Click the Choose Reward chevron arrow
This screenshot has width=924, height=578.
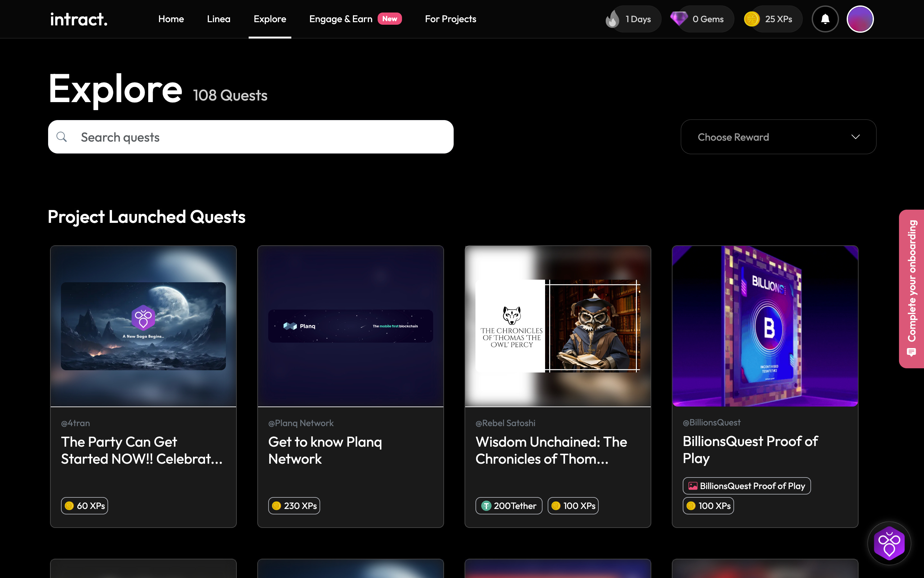855,137
